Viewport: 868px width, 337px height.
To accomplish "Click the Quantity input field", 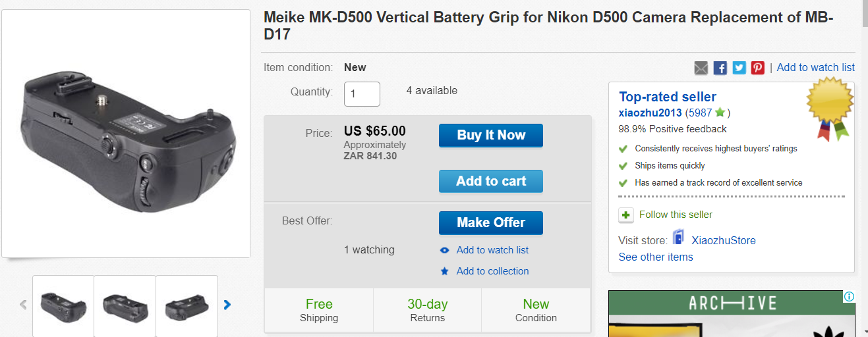I will [x=362, y=94].
